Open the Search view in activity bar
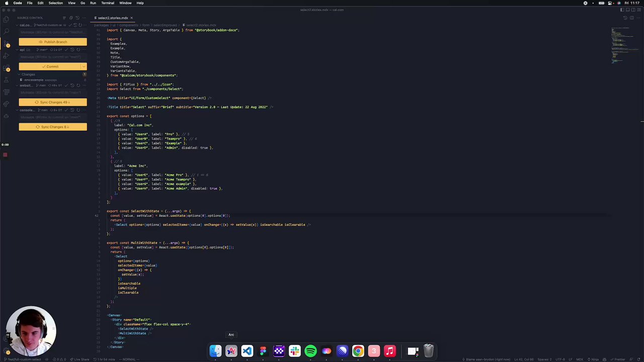Image resolution: width=644 pixels, height=362 pixels. click(6, 31)
